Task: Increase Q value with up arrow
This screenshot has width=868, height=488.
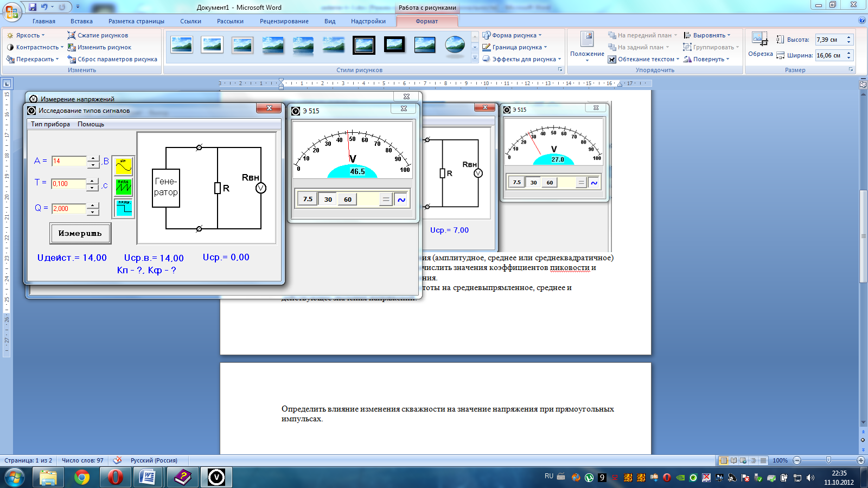Action: point(93,206)
